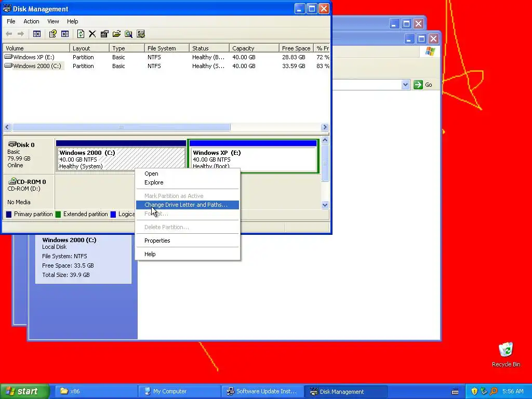Viewport: 532px width, 399px height.
Task: Click the 5:56 AM clock
Action: tap(513, 392)
